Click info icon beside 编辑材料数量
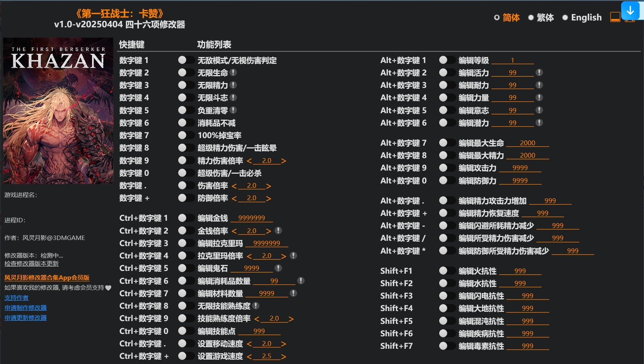The height and width of the screenshot is (364, 644). (293, 293)
